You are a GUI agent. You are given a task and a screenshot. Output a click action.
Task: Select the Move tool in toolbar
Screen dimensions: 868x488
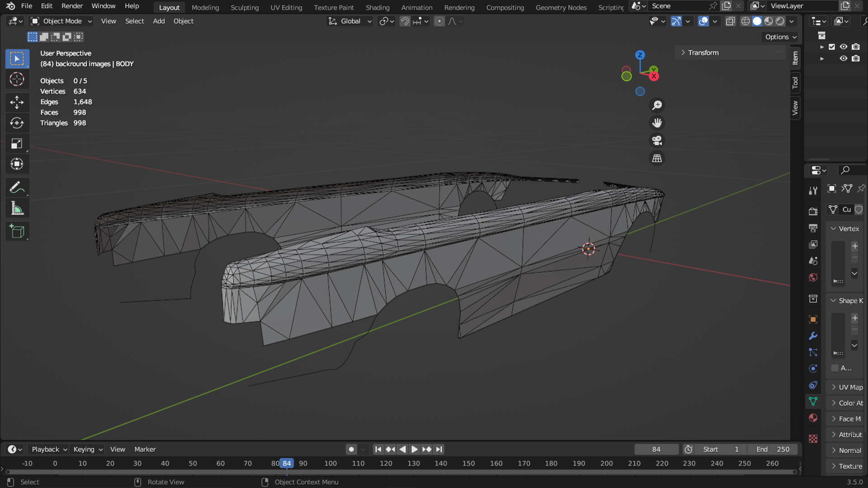pyautogui.click(x=17, y=102)
